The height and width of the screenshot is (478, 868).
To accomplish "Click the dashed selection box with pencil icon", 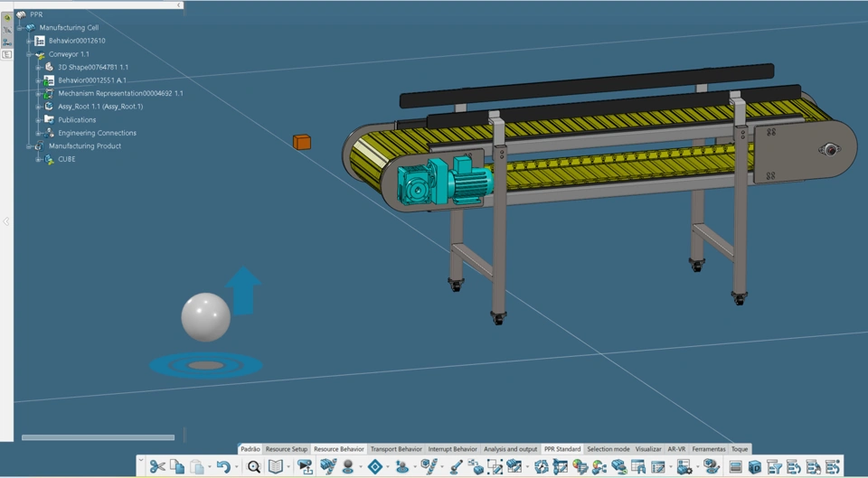I will pyautogui.click(x=495, y=466).
